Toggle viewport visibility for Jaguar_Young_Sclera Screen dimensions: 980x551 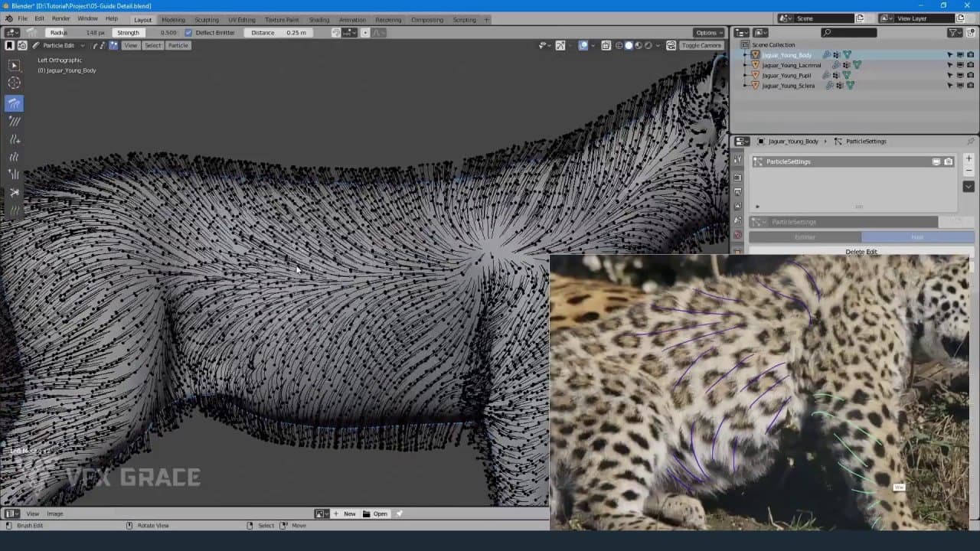(960, 86)
